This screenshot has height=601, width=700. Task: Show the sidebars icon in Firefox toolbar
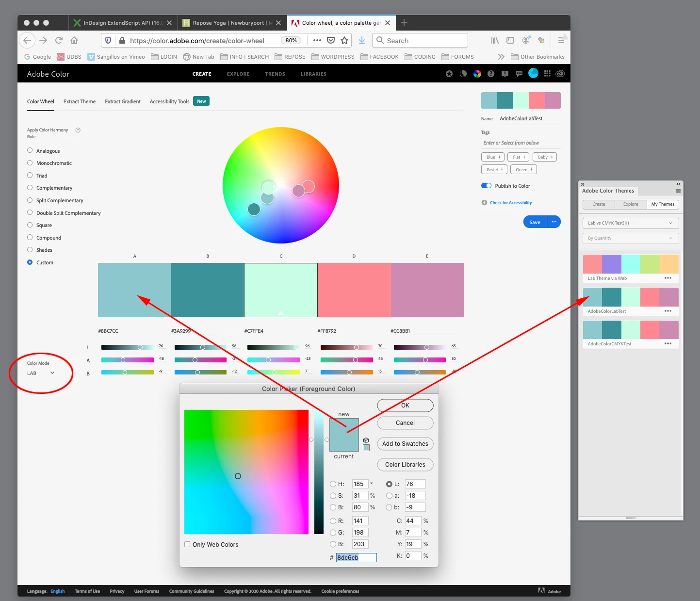(x=510, y=40)
